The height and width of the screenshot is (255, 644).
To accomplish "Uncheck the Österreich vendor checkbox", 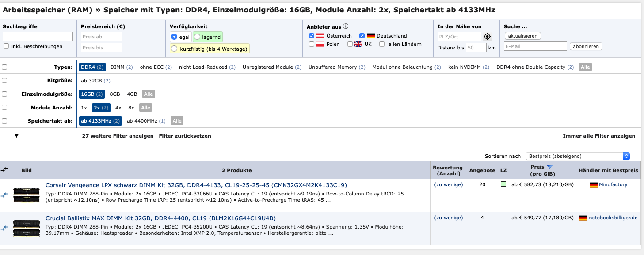I will 312,36.
